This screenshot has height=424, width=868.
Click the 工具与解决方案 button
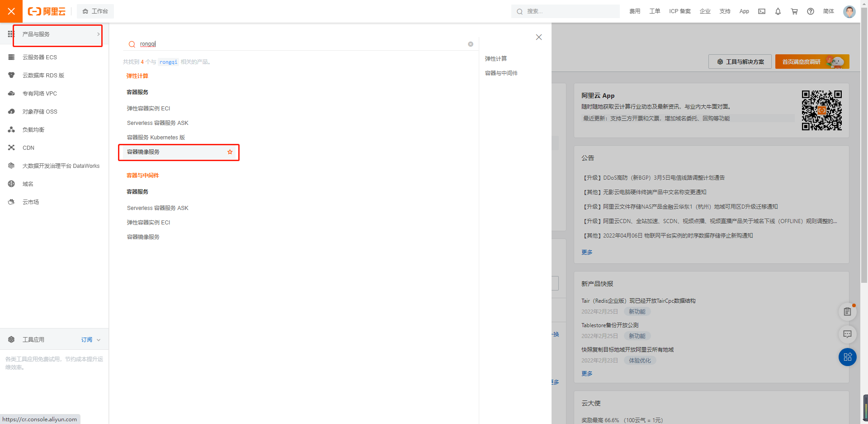(x=741, y=62)
